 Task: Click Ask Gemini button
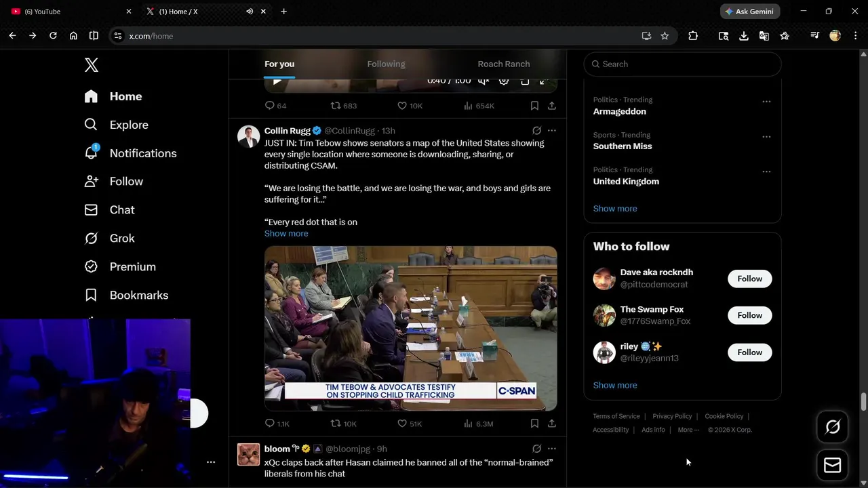[750, 12]
